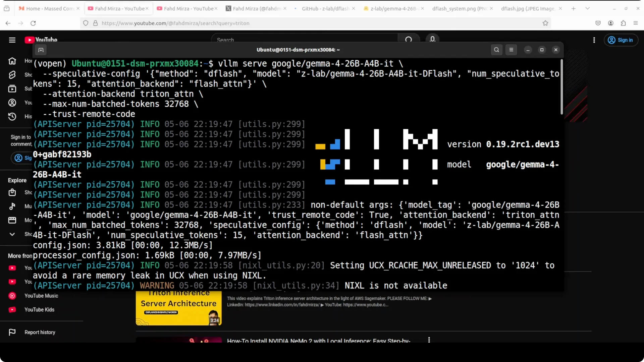644x362 pixels.
Task: Click the tracking protection shield icon
Action: tap(86, 23)
